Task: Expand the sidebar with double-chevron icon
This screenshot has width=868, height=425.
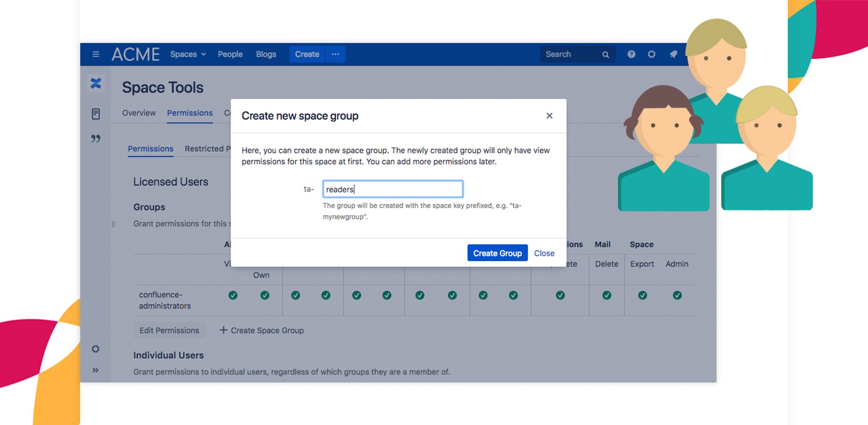Action: 96,370
